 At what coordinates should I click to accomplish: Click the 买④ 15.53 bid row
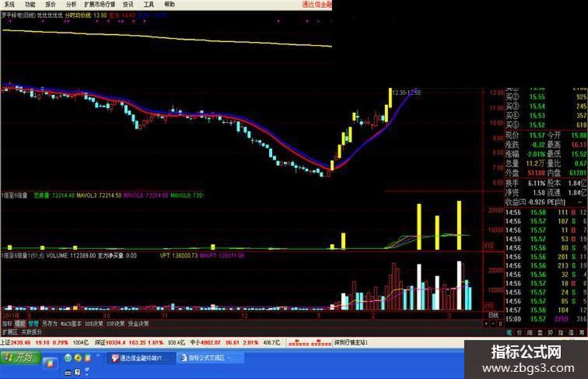[x=546, y=116]
